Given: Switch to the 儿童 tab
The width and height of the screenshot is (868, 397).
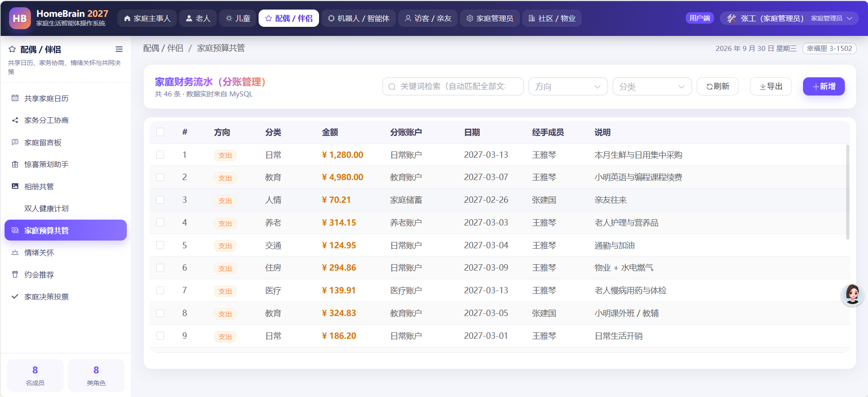Looking at the screenshot, I should pyautogui.click(x=238, y=18).
